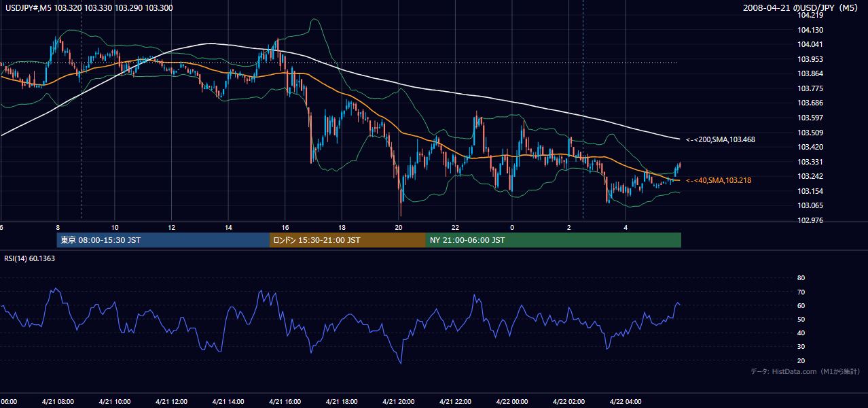Click the 104.219 price axis label
The image size is (868, 408).
point(811,15)
